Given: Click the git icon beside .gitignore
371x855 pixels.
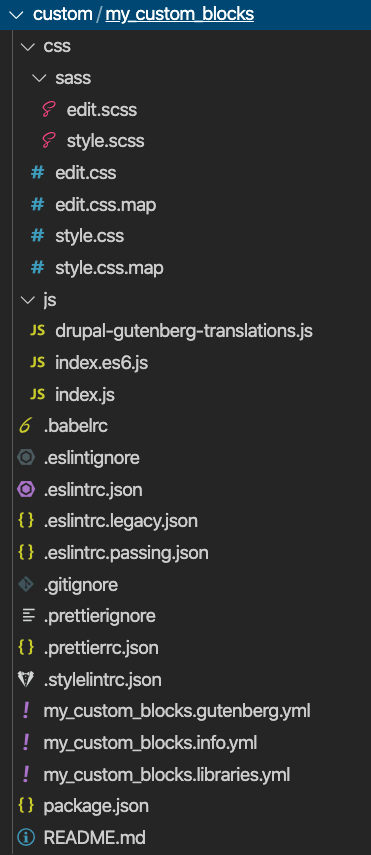Looking at the screenshot, I should pyautogui.click(x=26, y=585).
